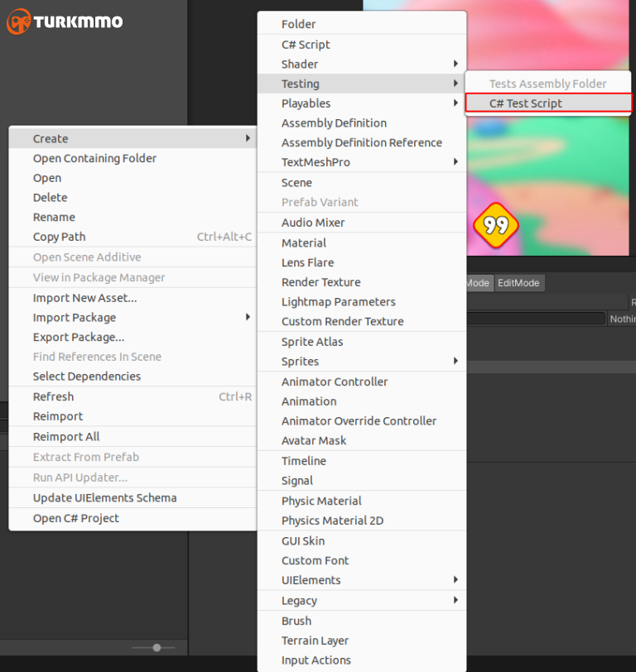Switch to the EditMode tab
Viewport: 636px width, 672px height.
tap(519, 283)
